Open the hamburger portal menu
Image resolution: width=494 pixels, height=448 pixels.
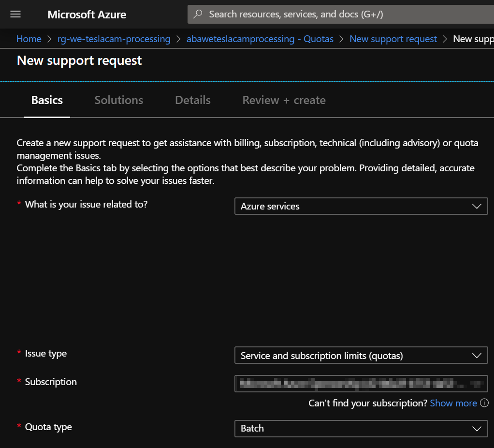[x=15, y=14]
